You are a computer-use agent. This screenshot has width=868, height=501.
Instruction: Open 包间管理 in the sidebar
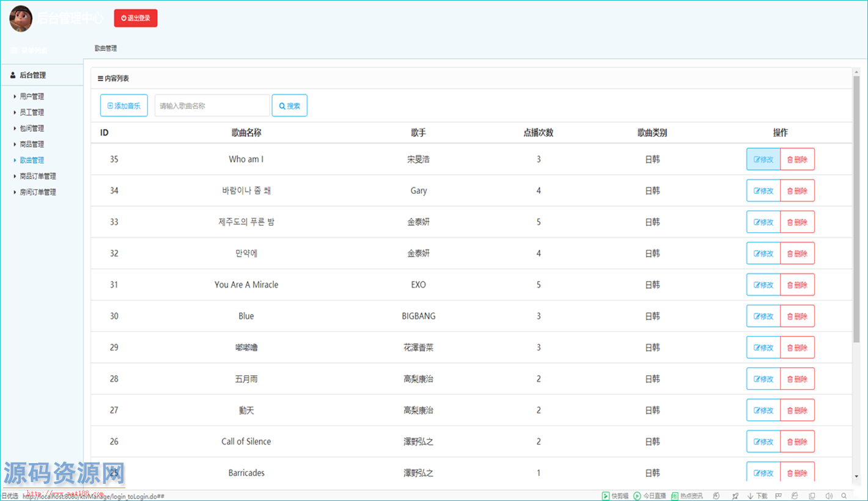(x=32, y=128)
